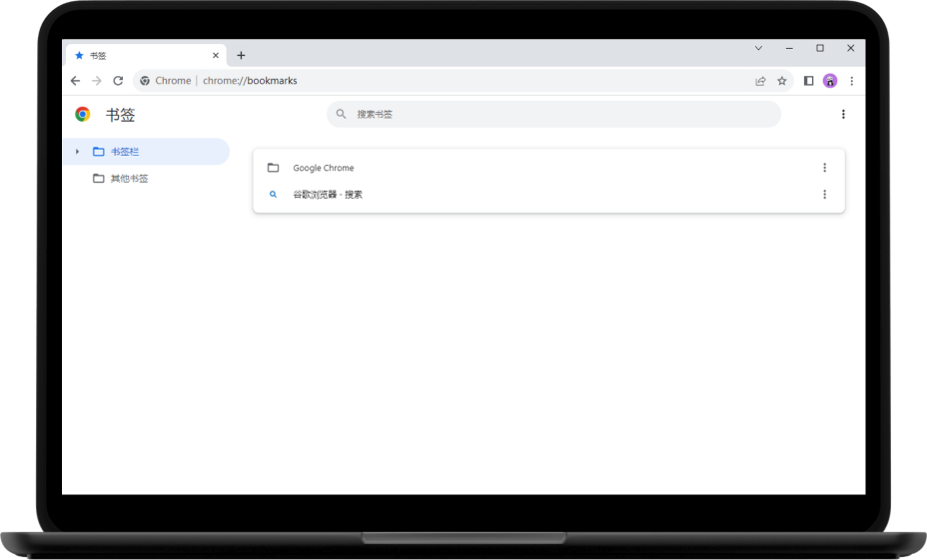
Task: Click the reload page icon
Action: tap(118, 81)
